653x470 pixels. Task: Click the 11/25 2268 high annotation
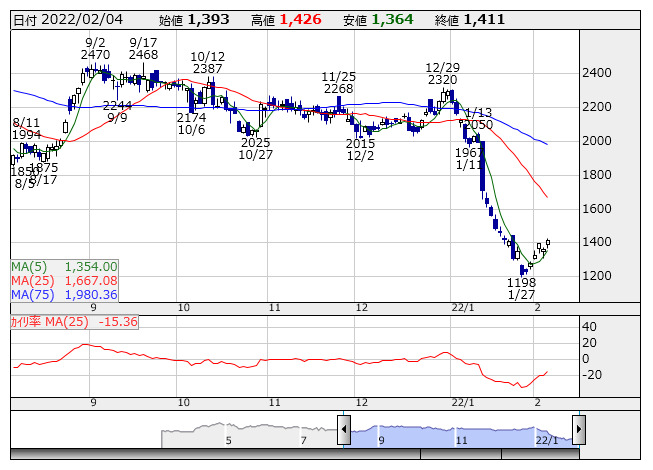tap(339, 82)
